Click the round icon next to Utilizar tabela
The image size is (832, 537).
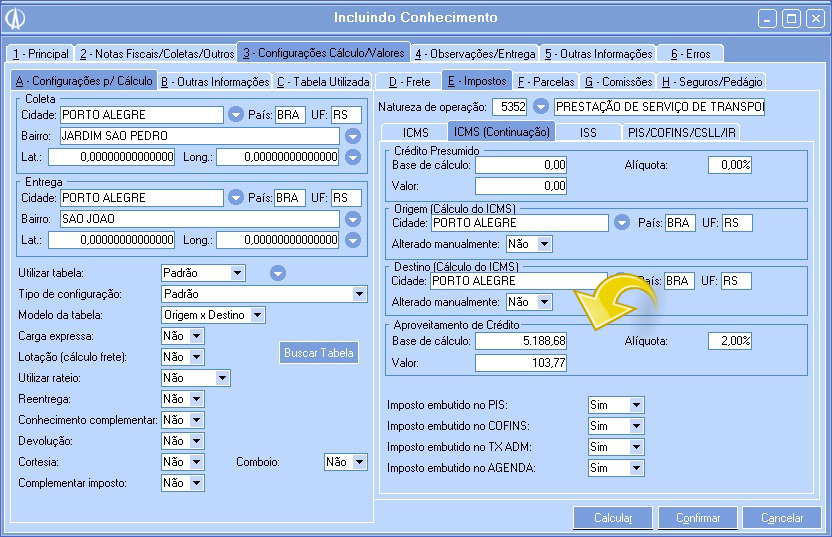point(278,272)
